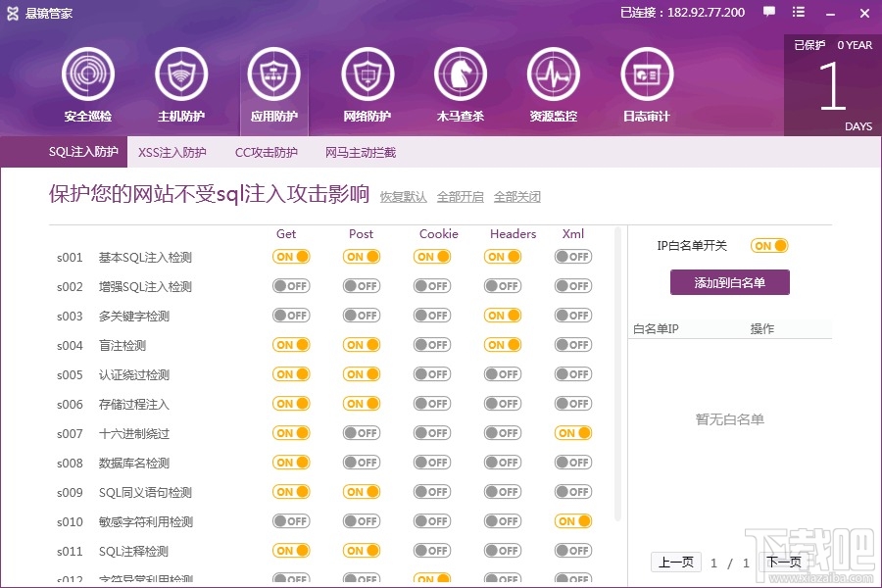Image resolution: width=882 pixels, height=588 pixels.
Task: Open the 木马查杀 trojan scan horse icon
Action: 461,74
